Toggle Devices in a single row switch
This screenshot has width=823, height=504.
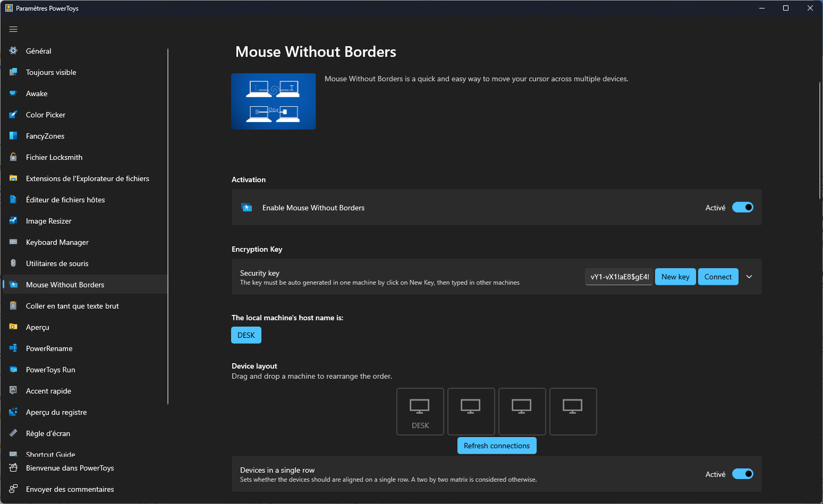point(742,474)
